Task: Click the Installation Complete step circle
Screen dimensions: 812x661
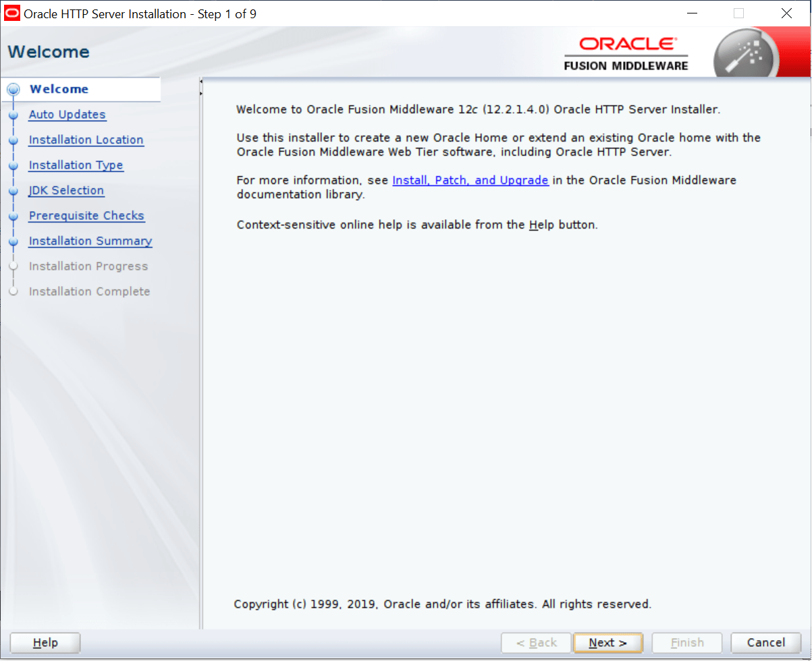Action: pyautogui.click(x=14, y=291)
